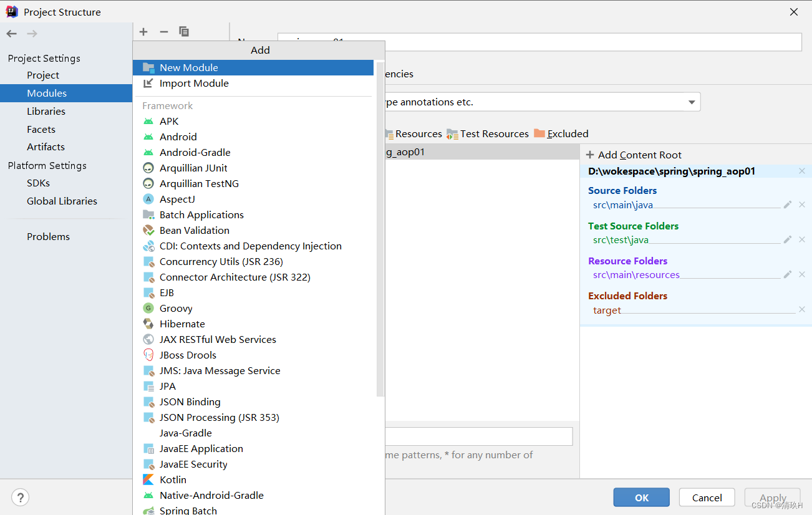Click Add Content Root
This screenshot has width=812, height=515.
pos(634,155)
